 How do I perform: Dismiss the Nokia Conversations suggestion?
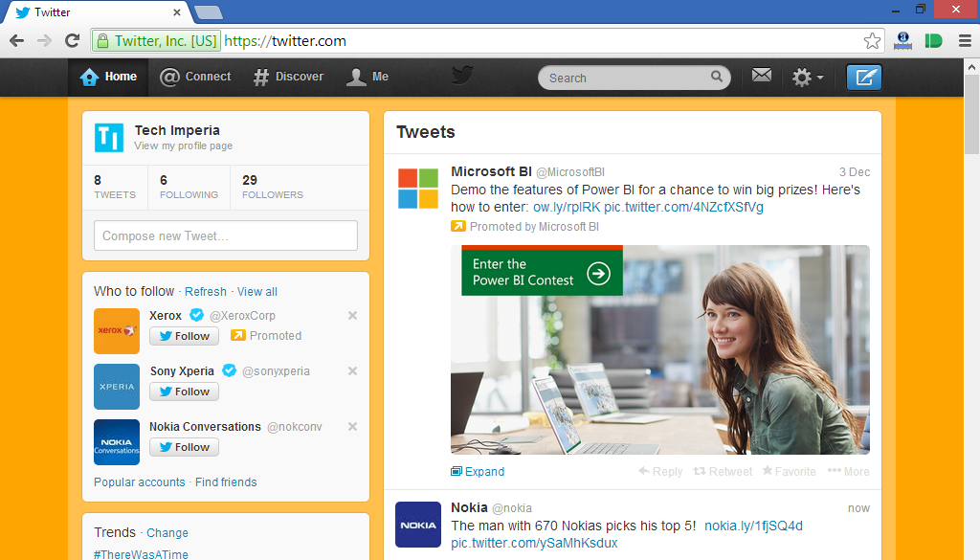pyautogui.click(x=352, y=427)
